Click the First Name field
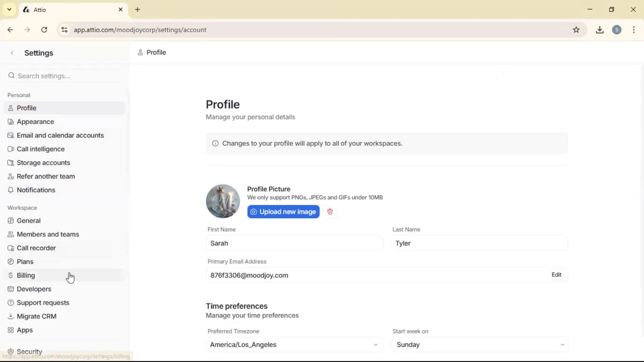The width and height of the screenshot is (644, 362). point(294,243)
